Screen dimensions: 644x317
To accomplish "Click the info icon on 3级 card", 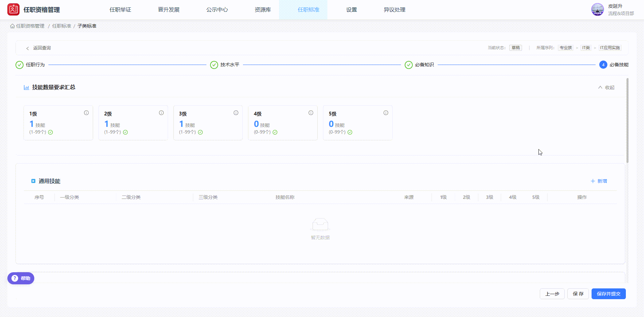I will coord(236,113).
